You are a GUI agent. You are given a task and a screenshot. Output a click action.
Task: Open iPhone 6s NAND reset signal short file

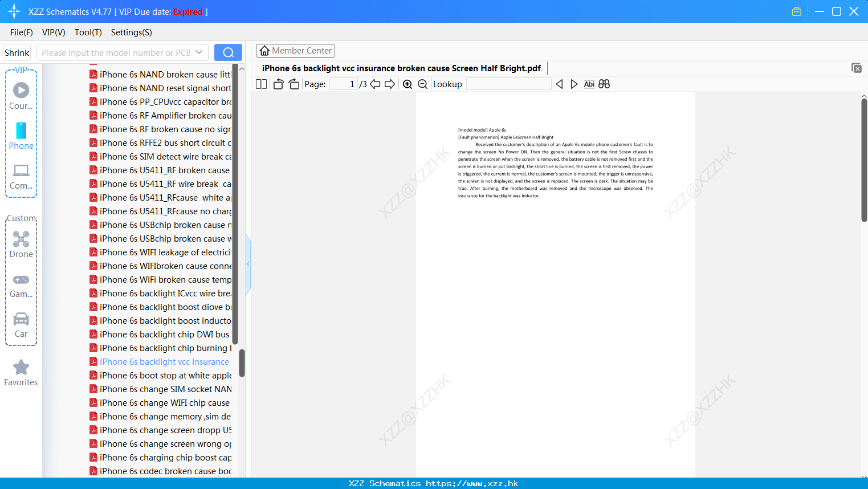(160, 88)
